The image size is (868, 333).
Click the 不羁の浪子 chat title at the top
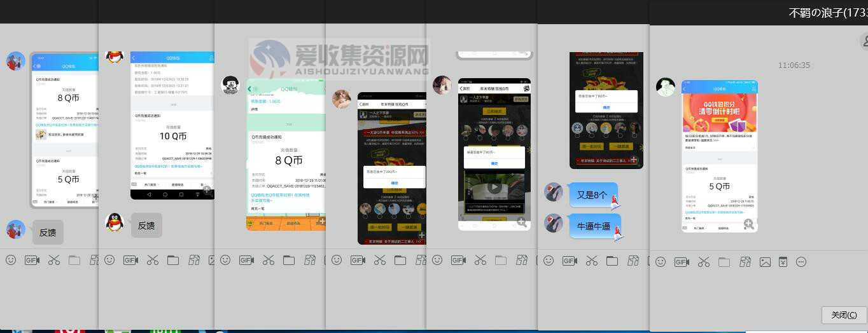click(827, 13)
